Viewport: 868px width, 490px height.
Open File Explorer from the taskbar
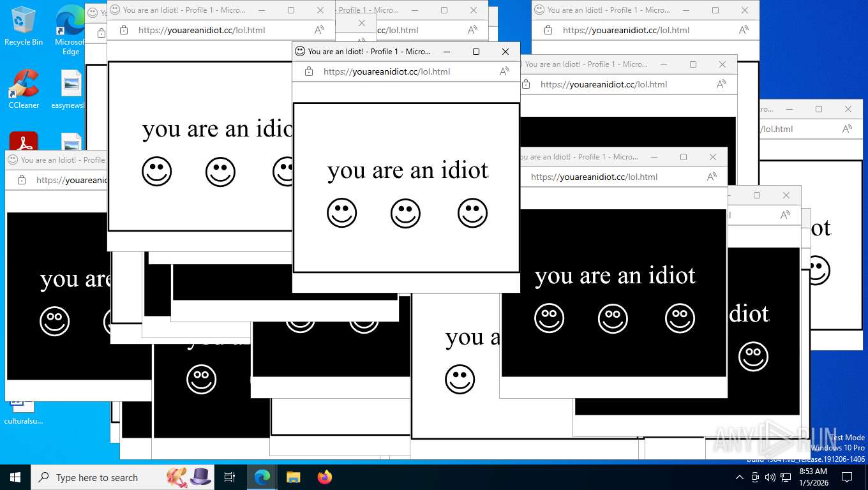[x=293, y=477]
